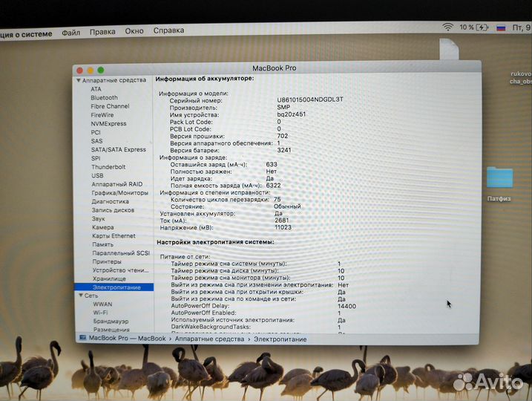Select SAS in the sidebar
This screenshot has width=532, height=401.
[x=96, y=141]
